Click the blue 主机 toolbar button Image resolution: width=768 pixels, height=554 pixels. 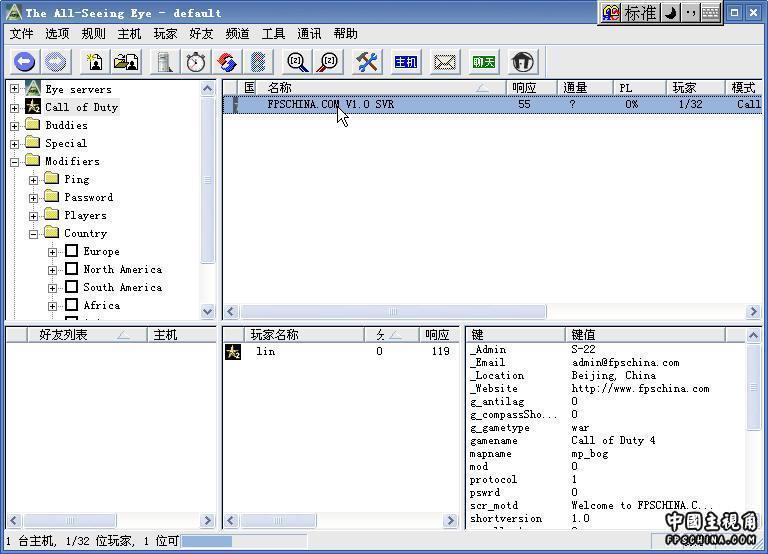coord(406,62)
